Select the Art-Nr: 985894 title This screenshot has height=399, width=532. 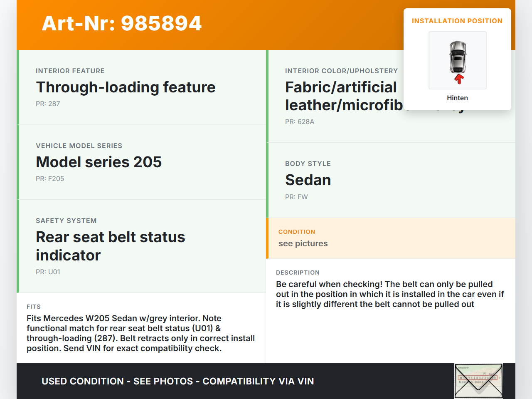122,23
